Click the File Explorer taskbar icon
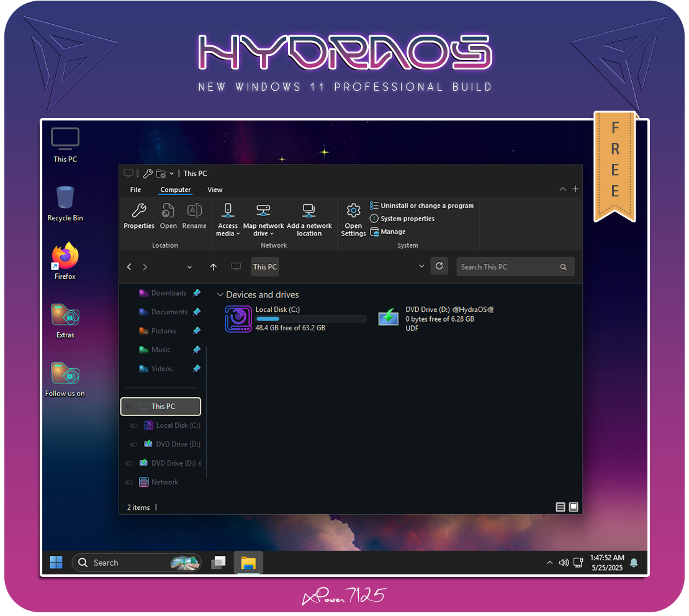 (x=248, y=563)
